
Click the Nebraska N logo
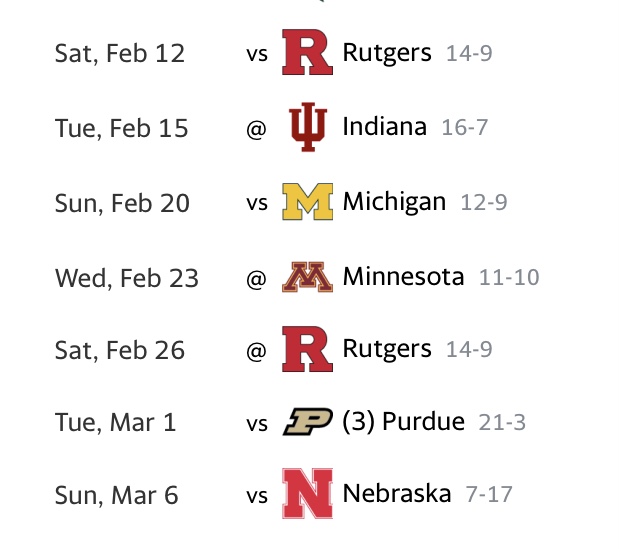pos(307,496)
